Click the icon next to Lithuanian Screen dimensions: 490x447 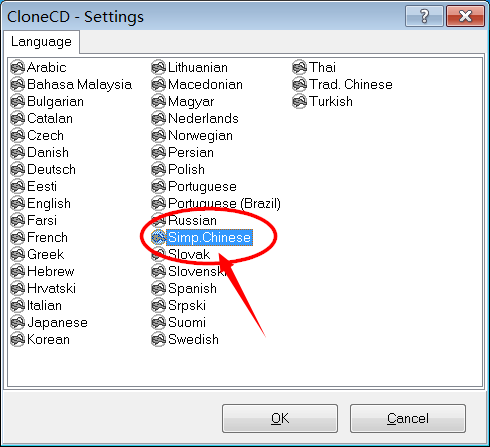159,67
